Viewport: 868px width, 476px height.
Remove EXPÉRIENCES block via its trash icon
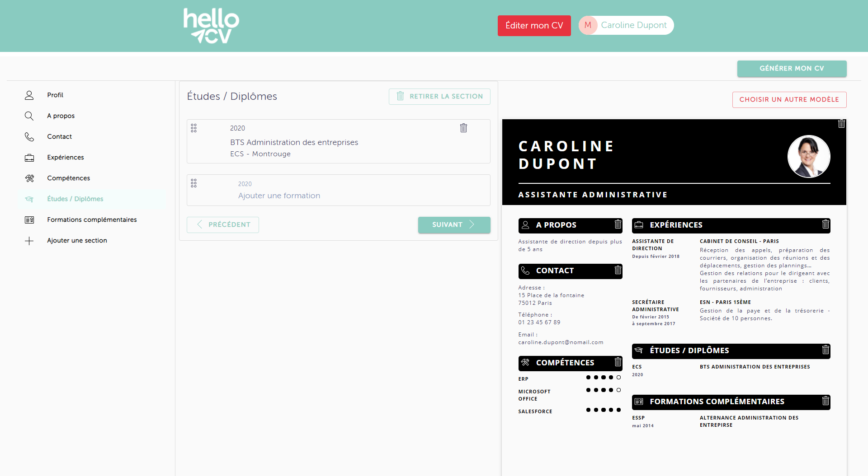[x=826, y=224]
